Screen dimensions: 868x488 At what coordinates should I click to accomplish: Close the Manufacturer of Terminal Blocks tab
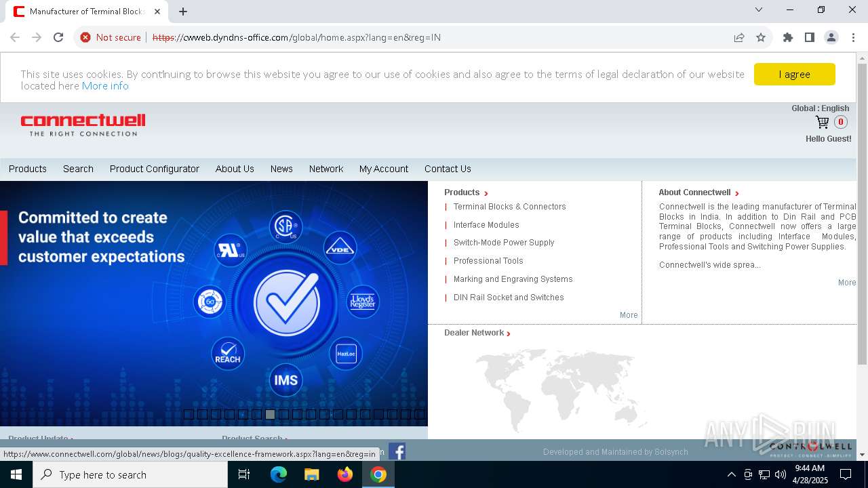157,12
